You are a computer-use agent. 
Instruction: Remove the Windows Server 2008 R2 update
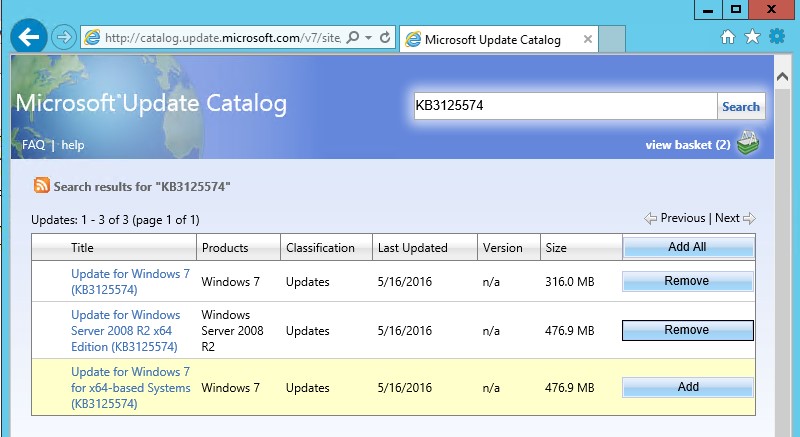click(687, 330)
